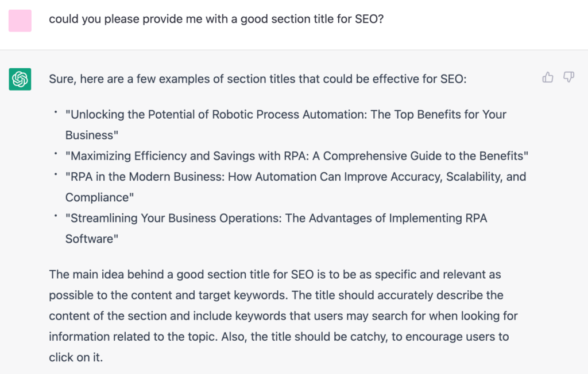Select the "Maximizing Efficiency and Savings with RPA" title
Viewport: 588px width, 374px height.
(297, 156)
